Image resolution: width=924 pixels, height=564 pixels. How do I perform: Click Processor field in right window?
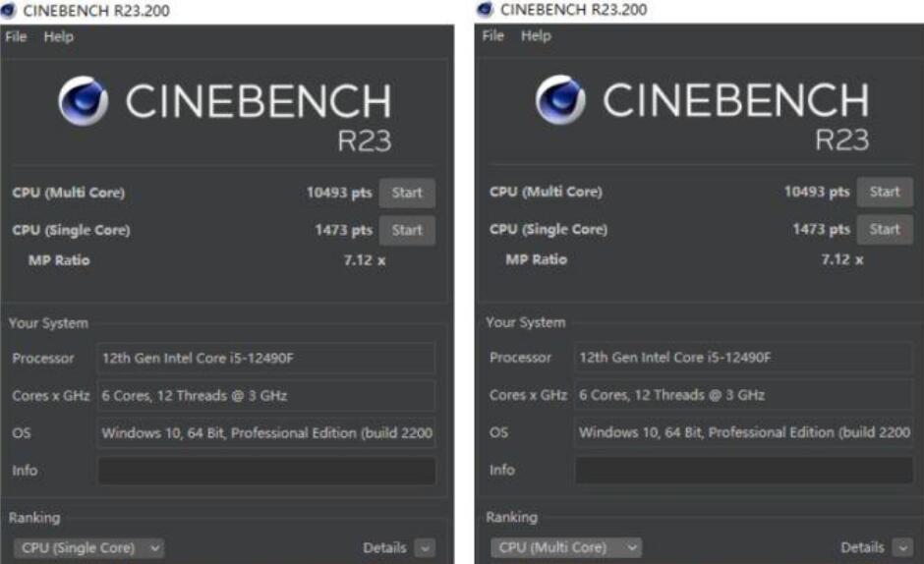point(744,357)
